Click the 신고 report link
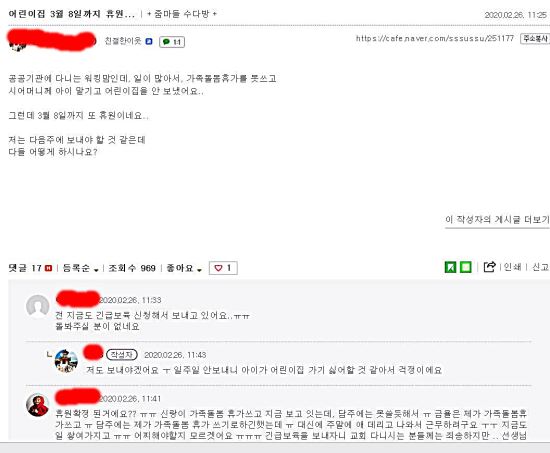The image size is (550, 453). pos(541,267)
